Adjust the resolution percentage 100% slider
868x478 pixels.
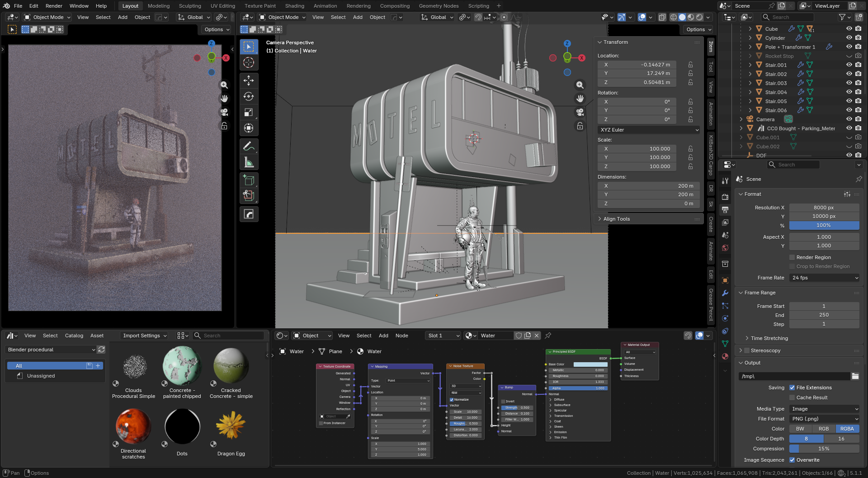coord(824,225)
